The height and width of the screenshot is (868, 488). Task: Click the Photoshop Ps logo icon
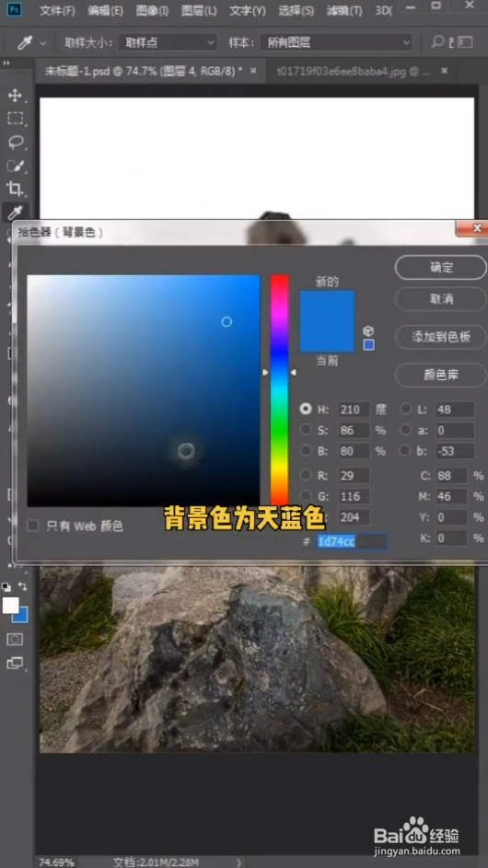pyautogui.click(x=14, y=9)
